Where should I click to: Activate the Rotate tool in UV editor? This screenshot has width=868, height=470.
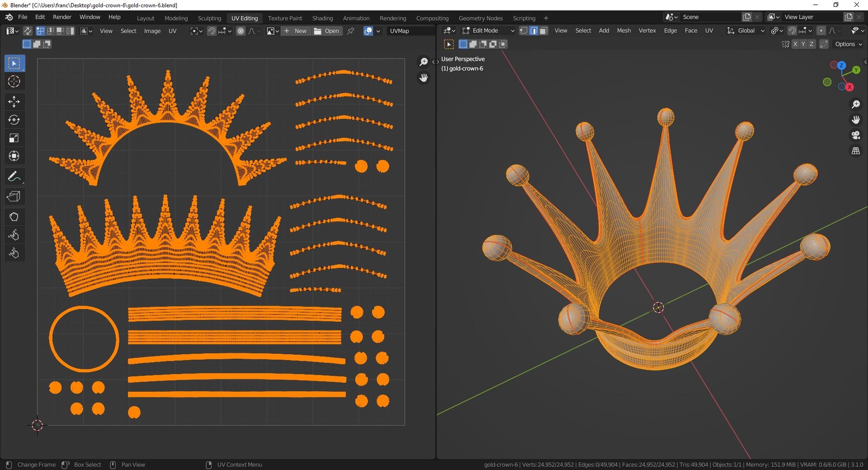[x=14, y=120]
